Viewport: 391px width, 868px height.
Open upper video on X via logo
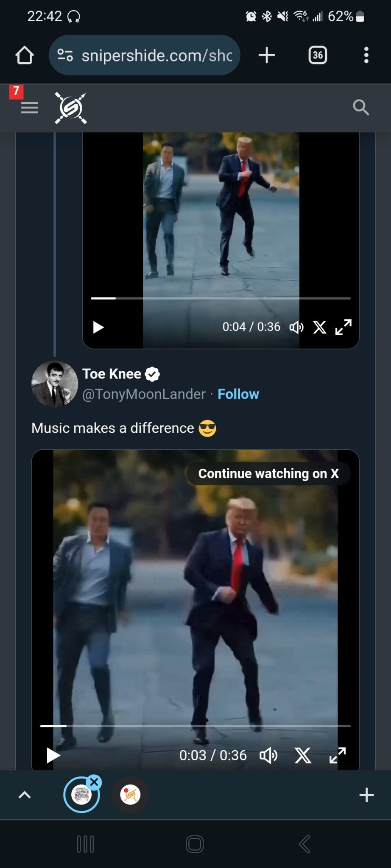(320, 327)
